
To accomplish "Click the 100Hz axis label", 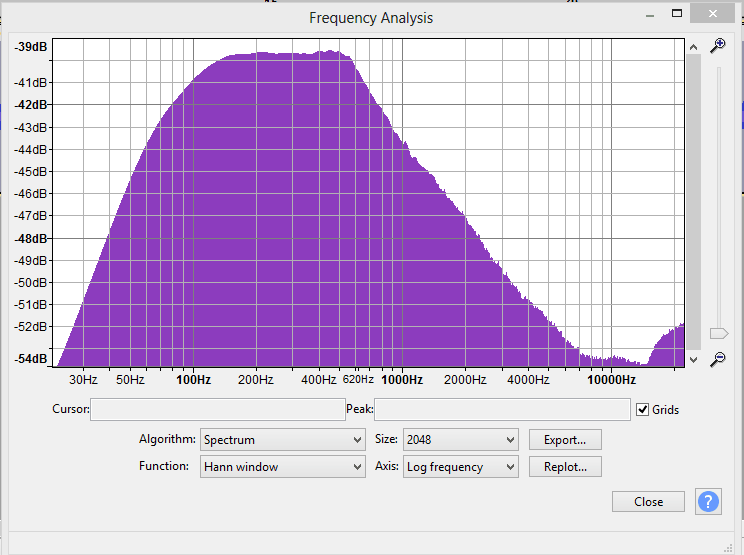I will pos(193,380).
